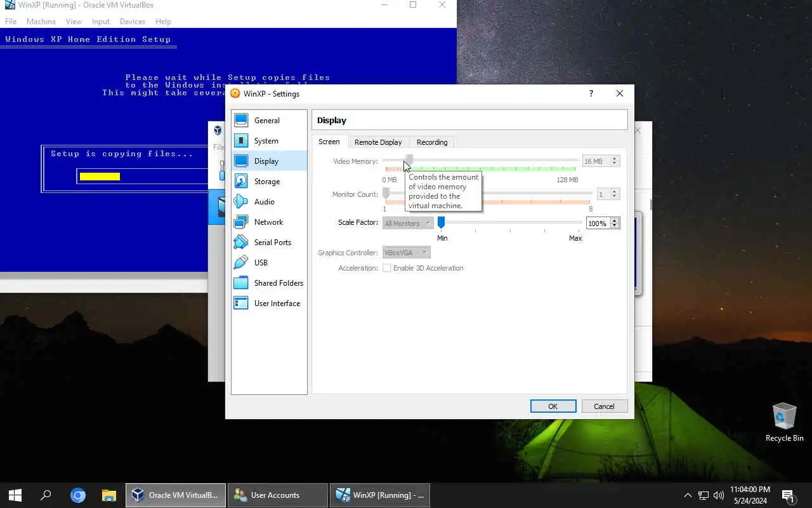812x508 pixels.
Task: Switch to the Remote Display tab
Action: [x=378, y=142]
